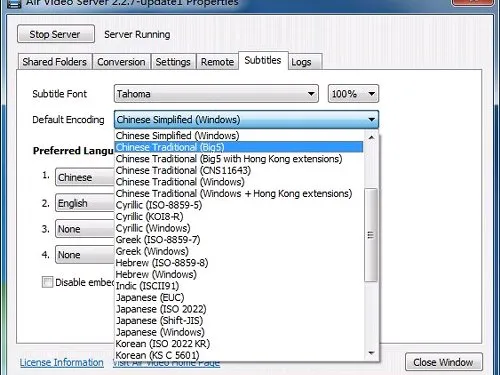The width and height of the screenshot is (500, 375).
Task: Open the Shared Folders tab
Action: click(x=54, y=62)
